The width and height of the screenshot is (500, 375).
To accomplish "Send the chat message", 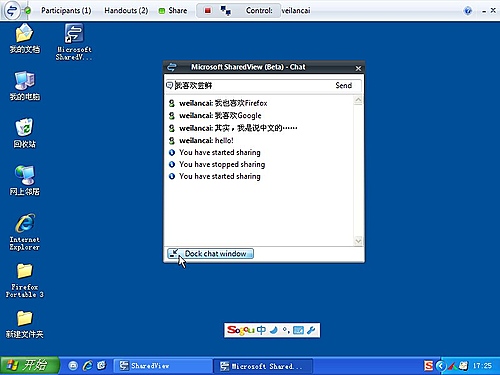I will tap(344, 86).
